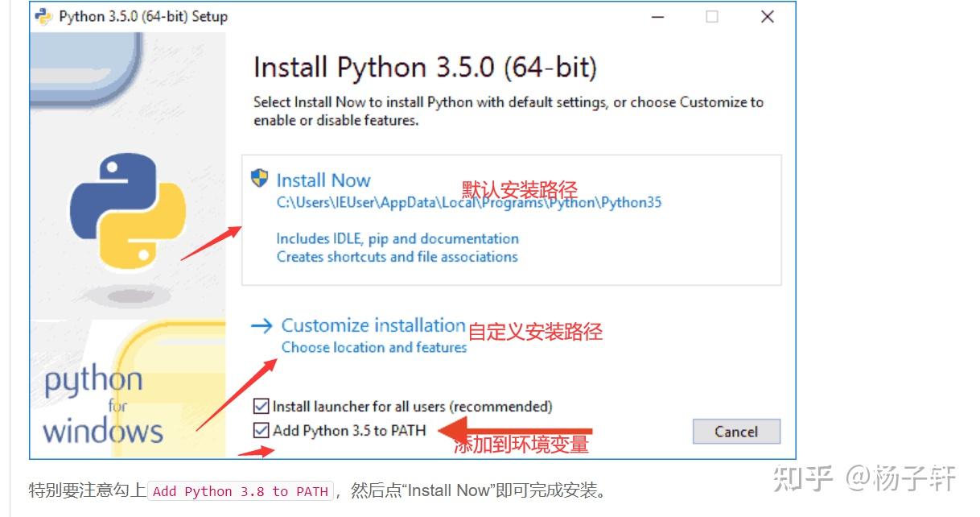Viewport: 980px width, 517px height.
Task: Click the Python icon in the title bar
Action: point(43,16)
